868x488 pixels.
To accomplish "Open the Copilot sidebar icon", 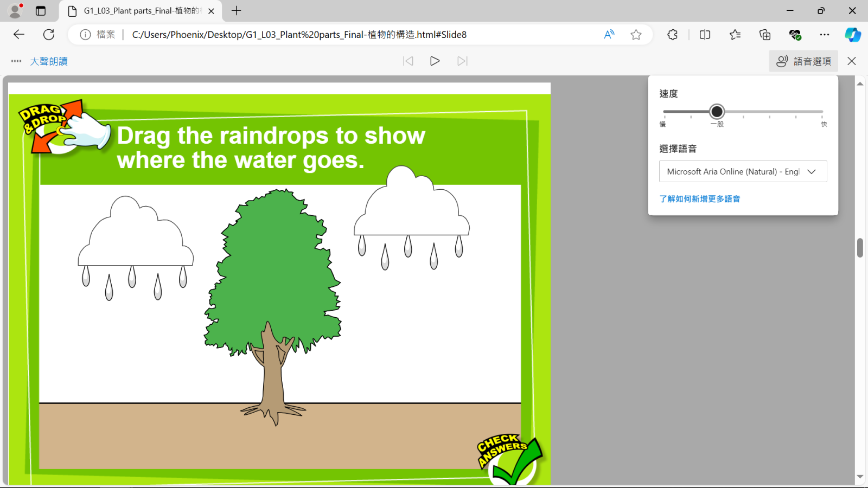I will 852,35.
